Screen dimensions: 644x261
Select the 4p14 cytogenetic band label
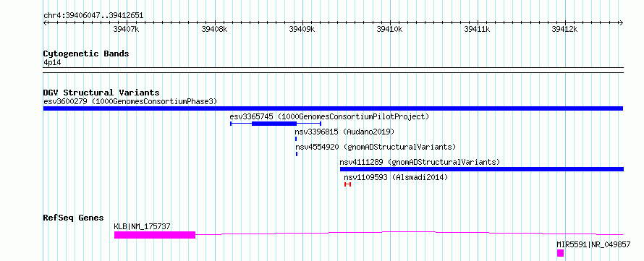(x=52, y=62)
